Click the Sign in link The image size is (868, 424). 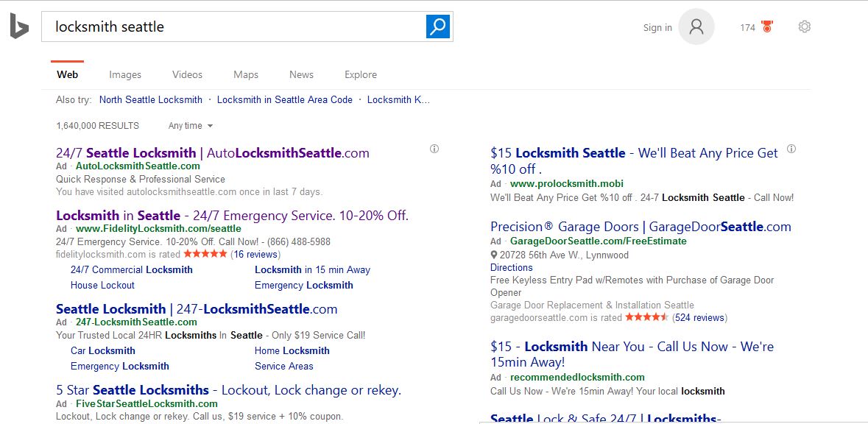click(x=657, y=28)
